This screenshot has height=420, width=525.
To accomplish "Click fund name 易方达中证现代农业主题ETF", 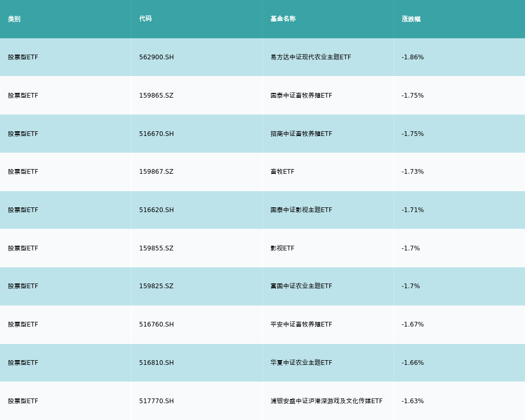I will pyautogui.click(x=311, y=57).
